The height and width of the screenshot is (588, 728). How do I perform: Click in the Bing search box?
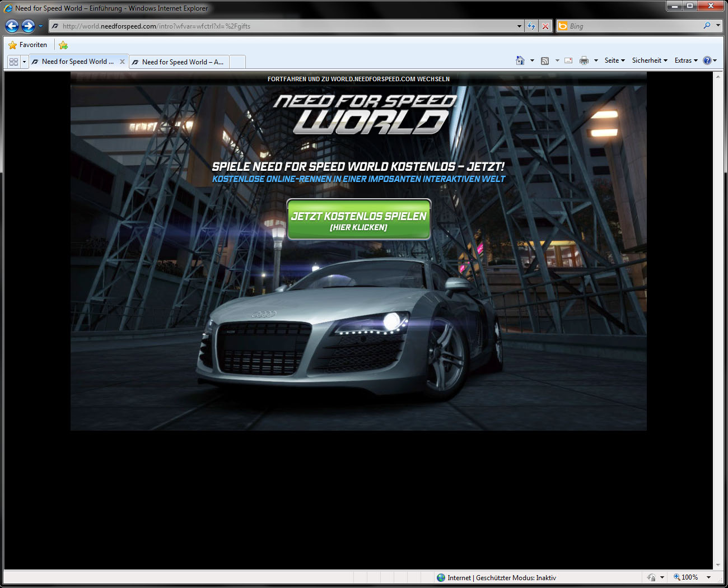point(633,26)
